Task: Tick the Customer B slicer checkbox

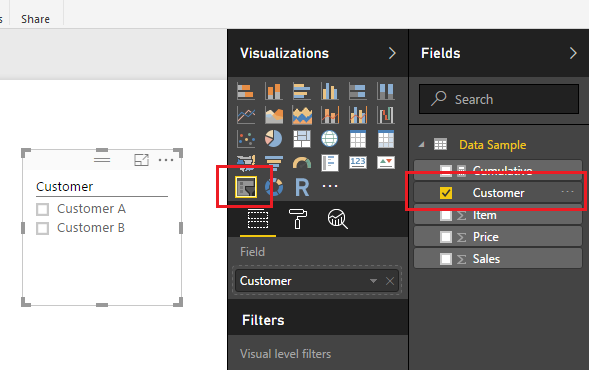Action: pos(42,228)
